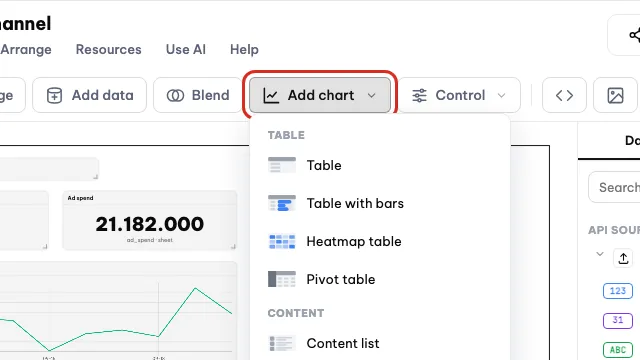The width and height of the screenshot is (640, 360).
Task: Open the Control dropdown
Action: click(459, 95)
